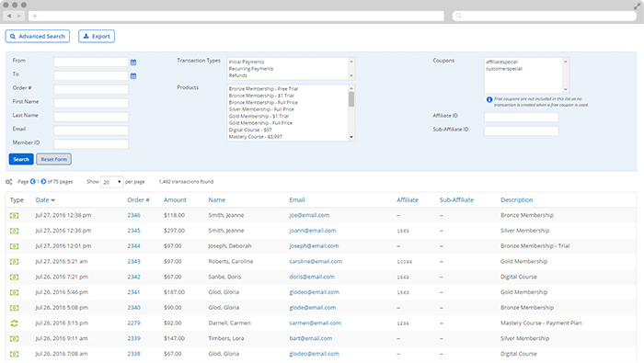The width and height of the screenshot is (644, 363).
Task: Click browser forward arrow
Action: pyautogui.click(x=19, y=16)
